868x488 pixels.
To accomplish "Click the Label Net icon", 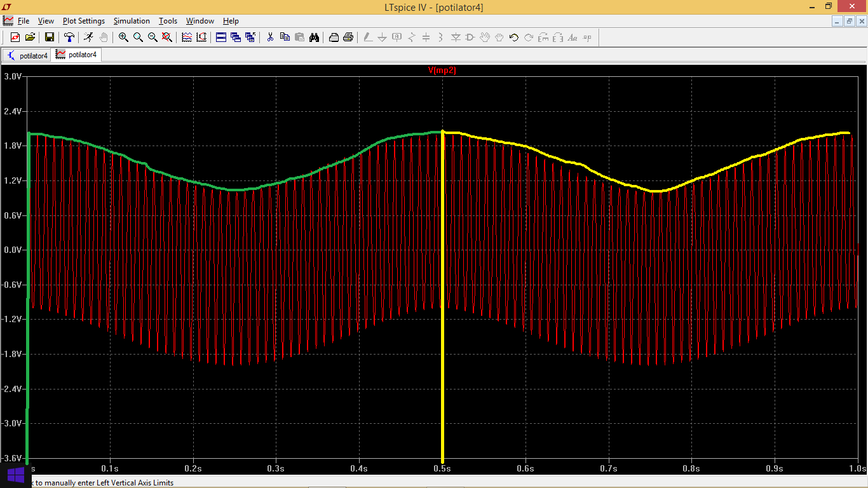I will coord(397,37).
